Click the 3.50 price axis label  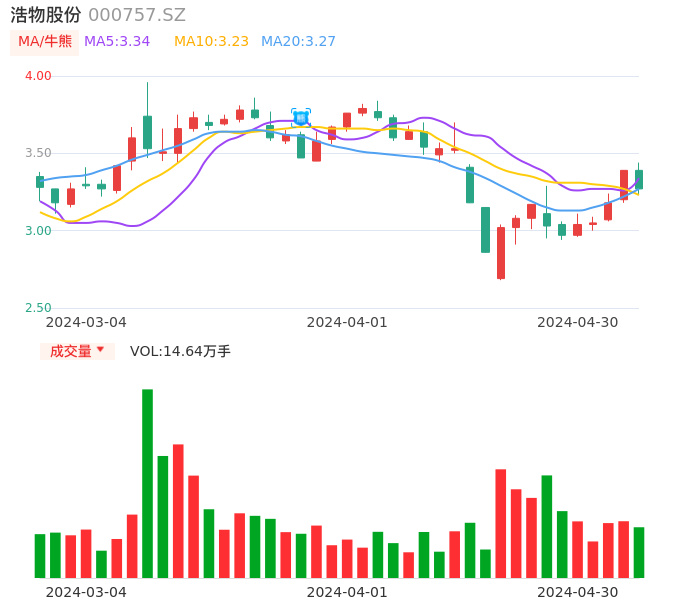tap(38, 153)
